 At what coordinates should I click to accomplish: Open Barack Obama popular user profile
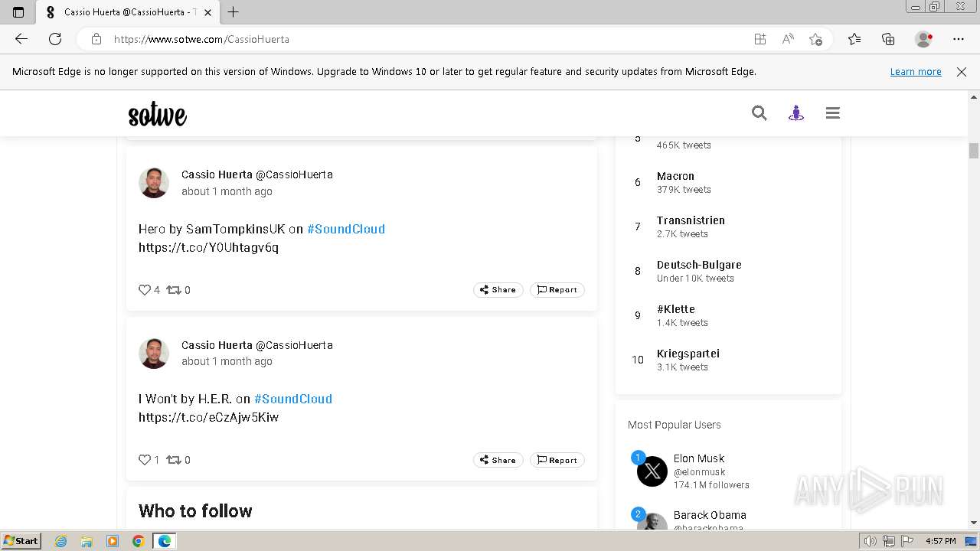[x=710, y=515]
